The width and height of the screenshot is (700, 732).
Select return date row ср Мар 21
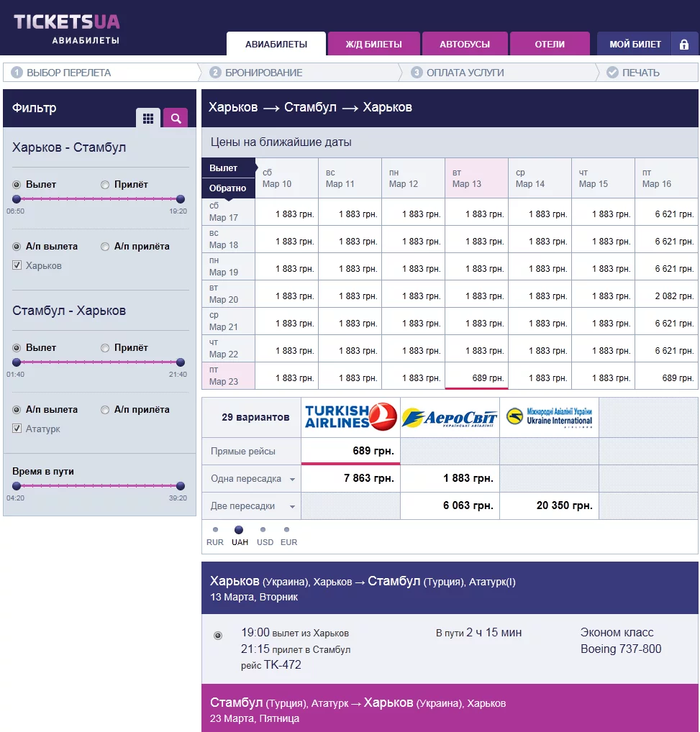(228, 321)
